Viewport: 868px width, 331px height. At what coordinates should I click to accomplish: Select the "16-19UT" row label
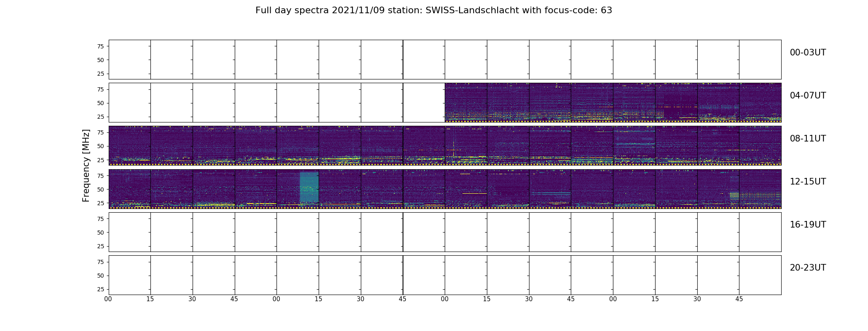click(808, 225)
